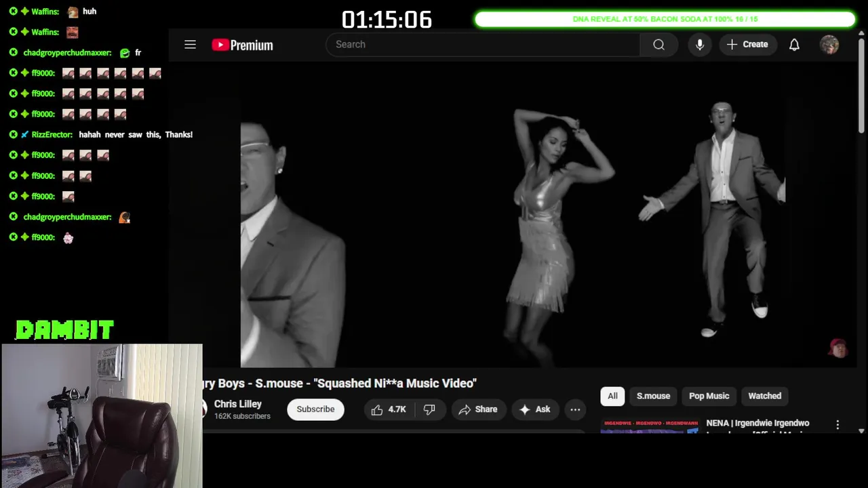Select the All filter chip
Screen dimensions: 868x488
(x=612, y=396)
